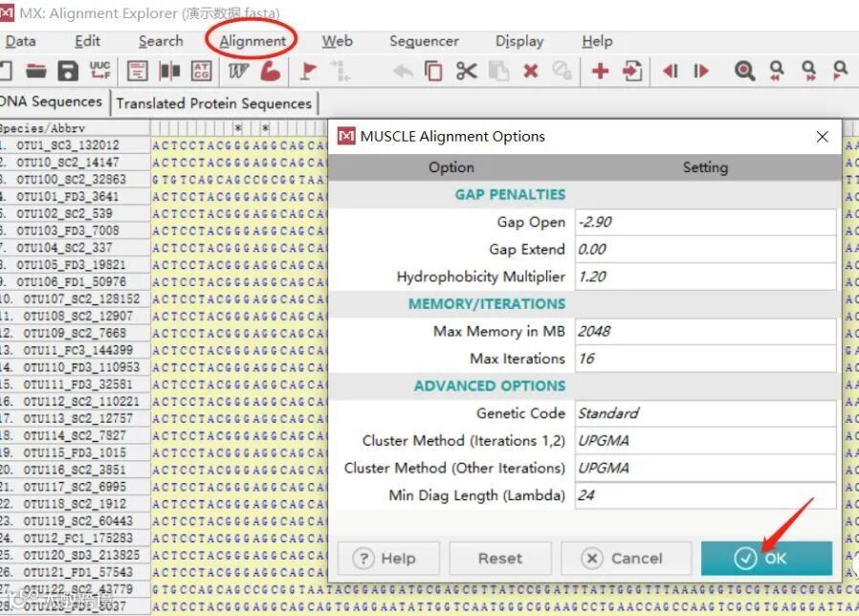
Task: Open the Sequencer menu
Action: 424,41
